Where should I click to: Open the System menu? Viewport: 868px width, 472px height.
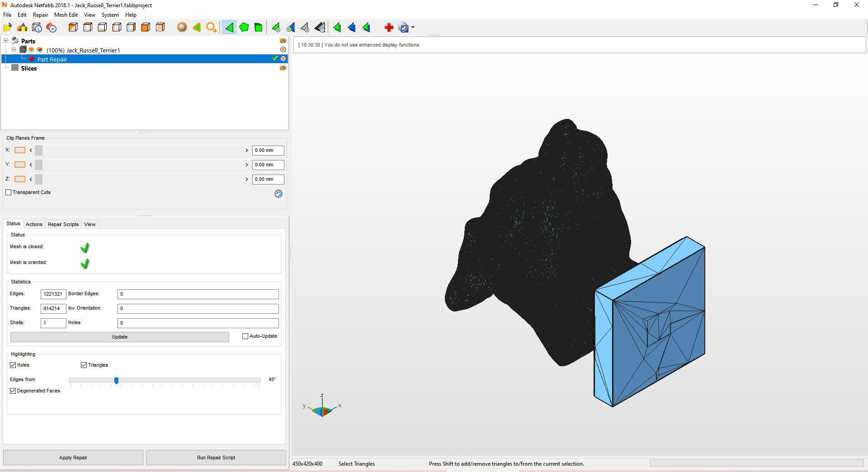(x=110, y=15)
